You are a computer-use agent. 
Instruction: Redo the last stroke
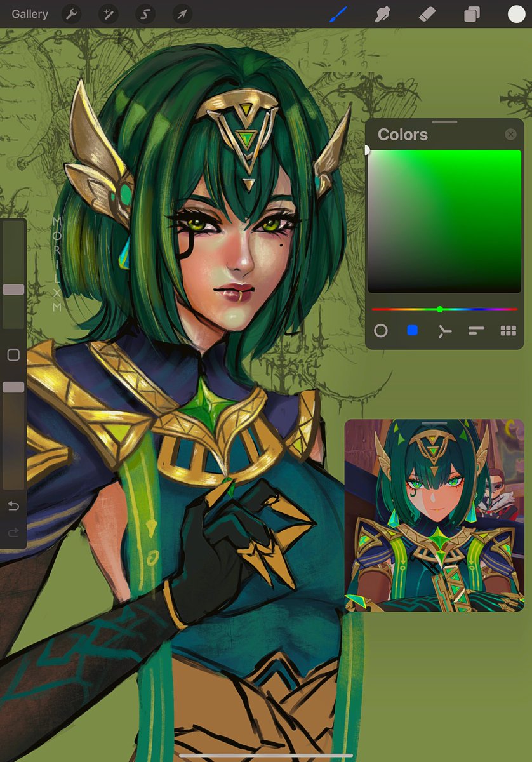click(x=13, y=533)
